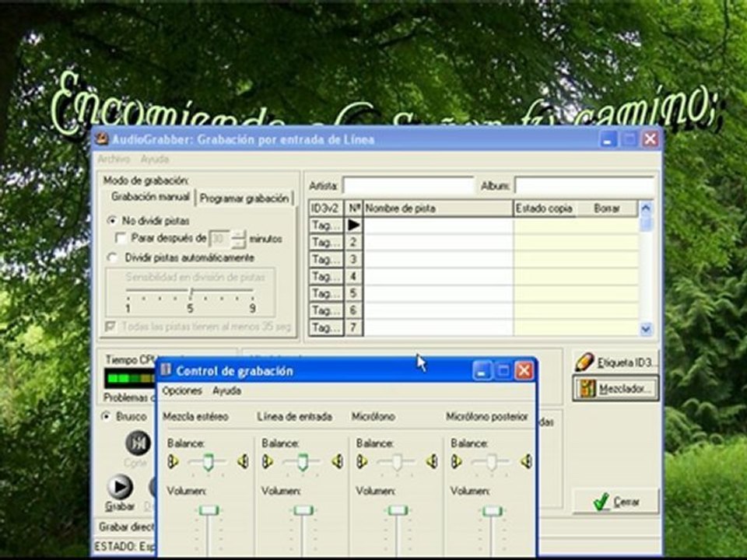Switch to Programar grabación tab
This screenshot has width=747, height=560.
pos(244,198)
